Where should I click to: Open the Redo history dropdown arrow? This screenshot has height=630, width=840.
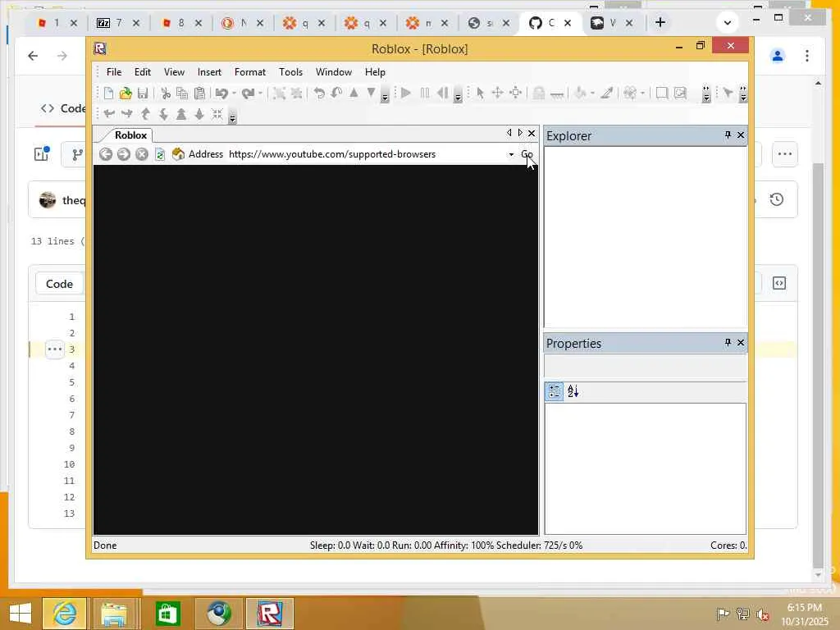(260, 94)
